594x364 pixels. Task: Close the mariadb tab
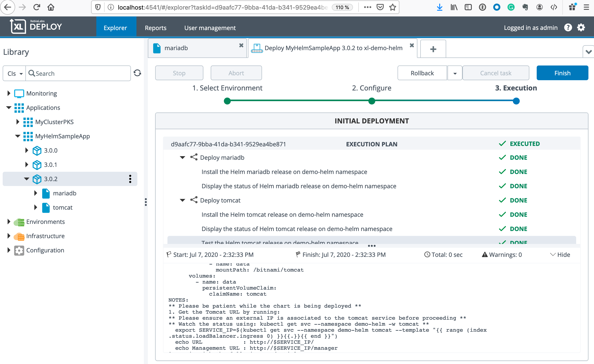click(x=241, y=45)
